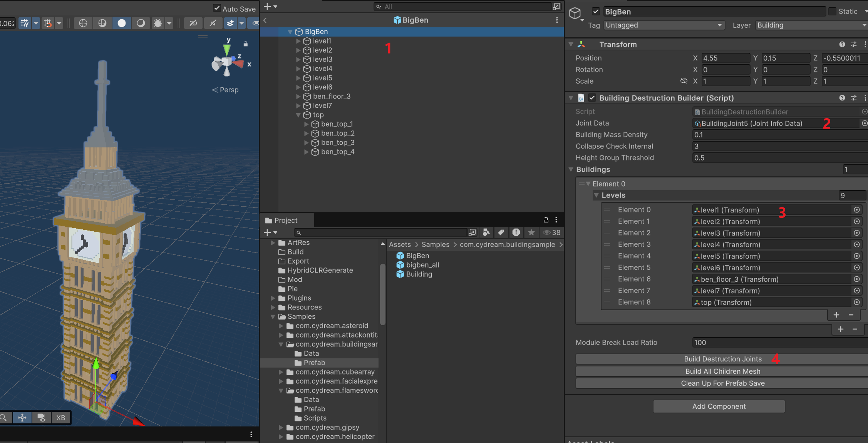Toggle scene visibility eye in toolbar
The width and height of the screenshot is (868, 443).
[x=255, y=23]
